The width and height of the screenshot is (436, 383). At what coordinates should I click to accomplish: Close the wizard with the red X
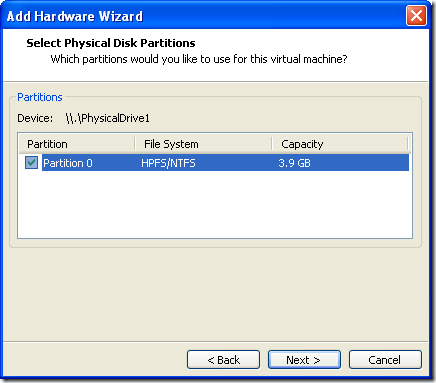(x=416, y=16)
